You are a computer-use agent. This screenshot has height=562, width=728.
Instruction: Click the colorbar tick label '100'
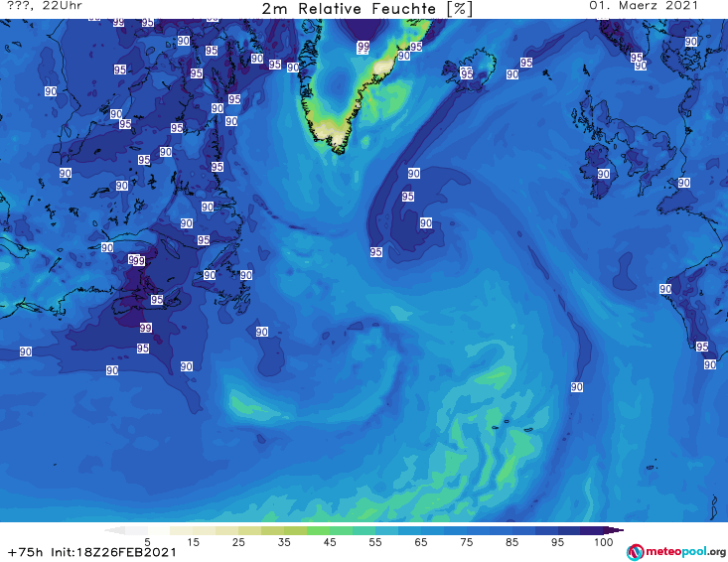tap(604, 542)
